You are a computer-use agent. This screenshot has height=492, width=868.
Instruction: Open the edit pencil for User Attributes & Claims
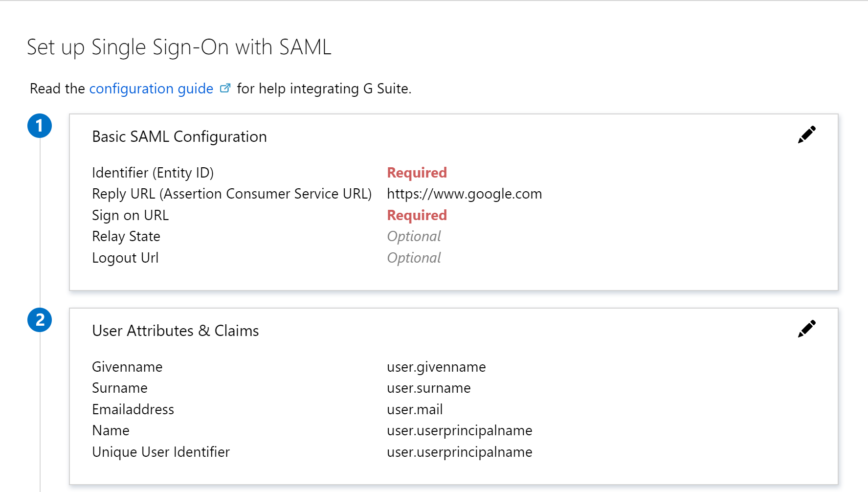(x=806, y=328)
